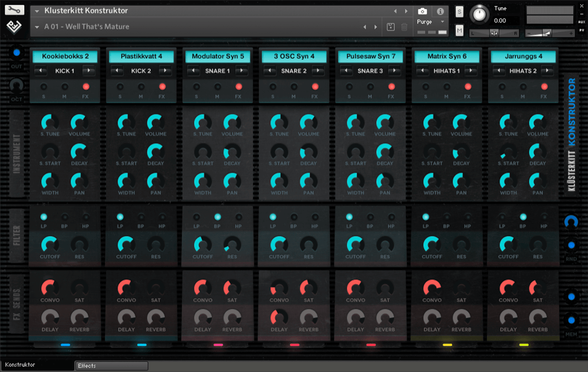Open the instrument info icon

tap(440, 11)
